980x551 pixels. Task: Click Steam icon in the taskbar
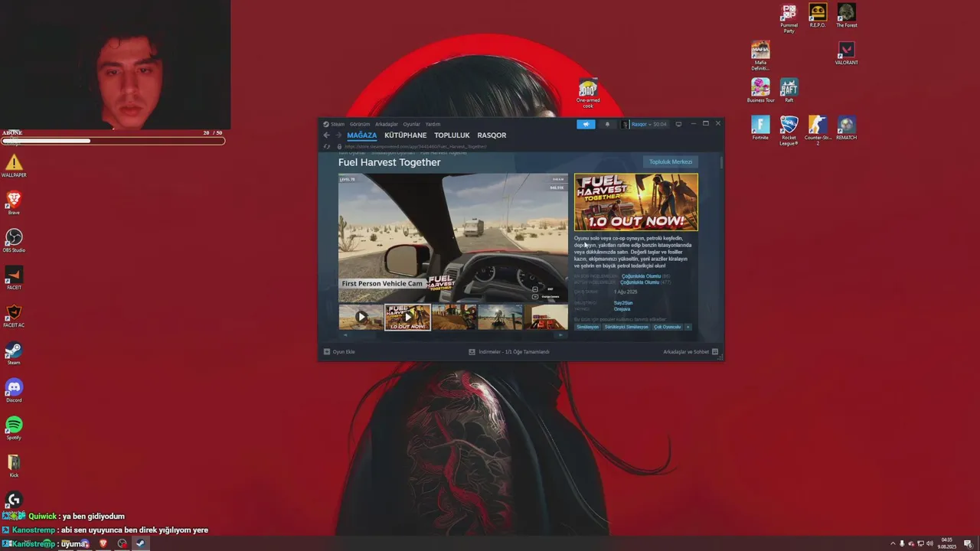[140, 543]
